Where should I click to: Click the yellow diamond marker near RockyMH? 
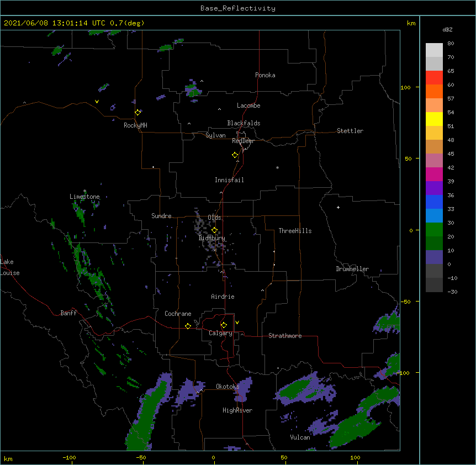[138, 112]
